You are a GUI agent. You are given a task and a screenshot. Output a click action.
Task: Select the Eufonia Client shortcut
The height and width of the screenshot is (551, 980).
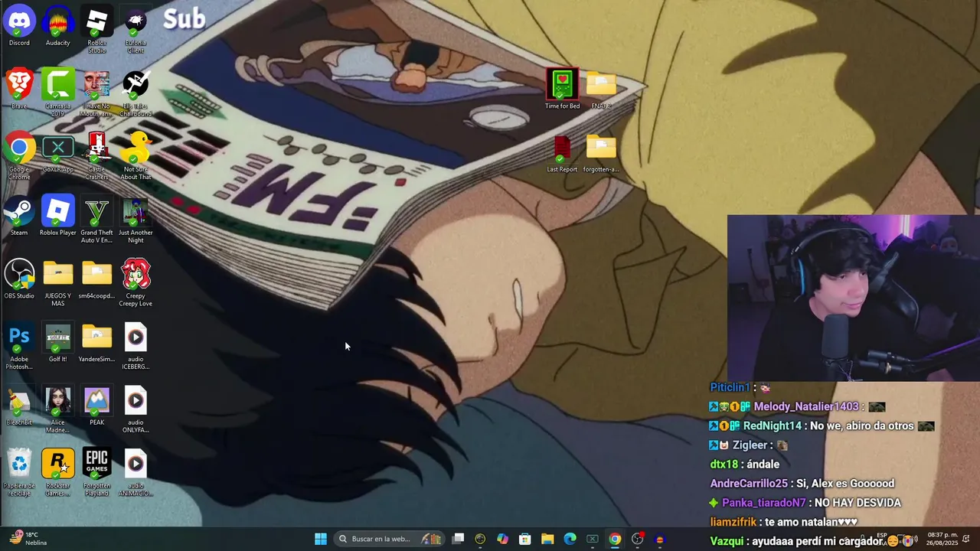pyautogui.click(x=136, y=29)
